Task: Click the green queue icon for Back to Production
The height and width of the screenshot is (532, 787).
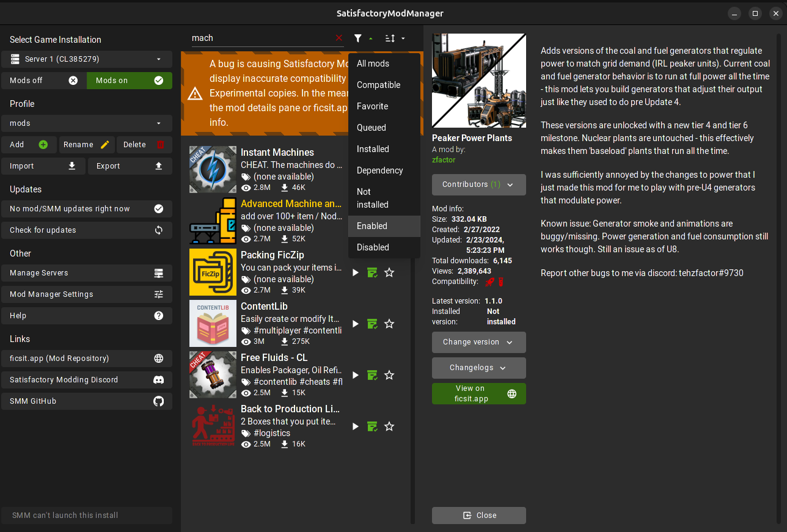Action: pyautogui.click(x=372, y=426)
